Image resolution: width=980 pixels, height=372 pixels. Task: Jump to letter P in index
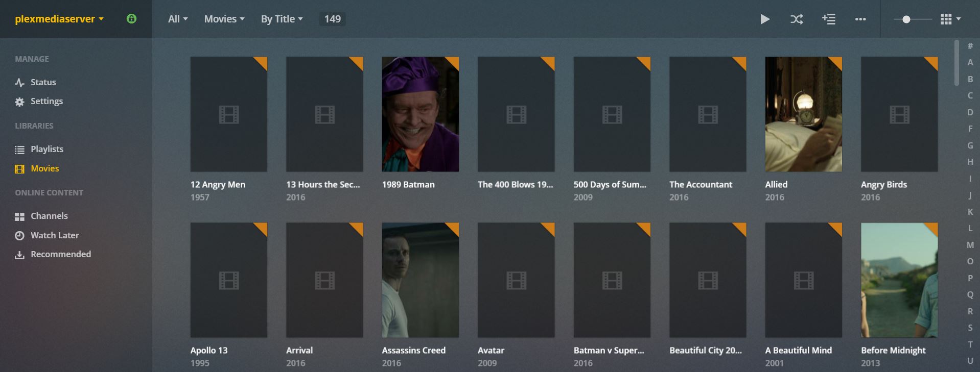pyautogui.click(x=970, y=278)
